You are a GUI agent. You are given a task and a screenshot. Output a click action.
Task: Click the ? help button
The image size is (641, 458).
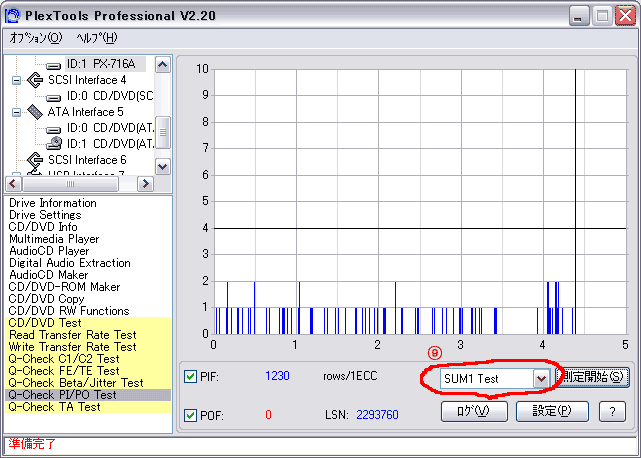coord(612,411)
